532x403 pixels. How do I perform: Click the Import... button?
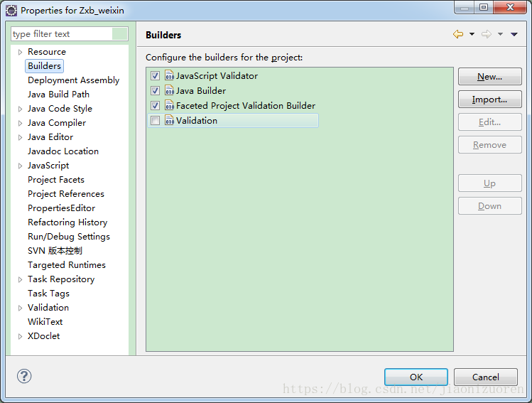click(x=489, y=99)
